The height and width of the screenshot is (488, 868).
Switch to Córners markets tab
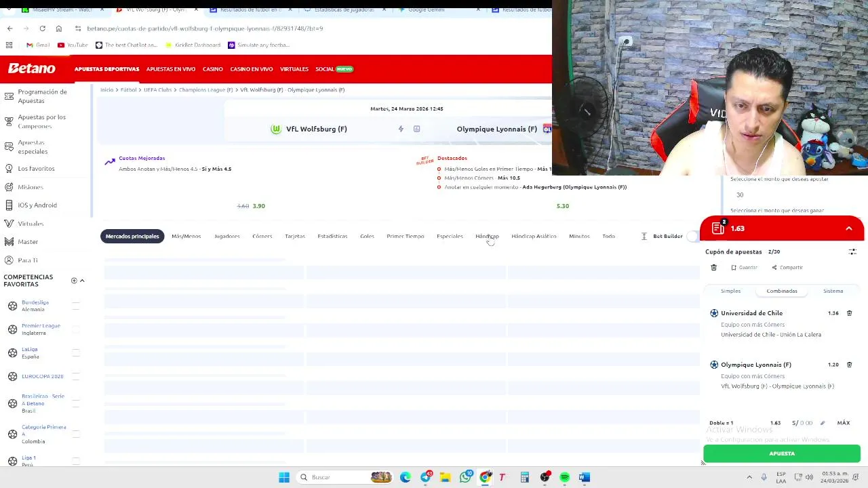coord(262,236)
